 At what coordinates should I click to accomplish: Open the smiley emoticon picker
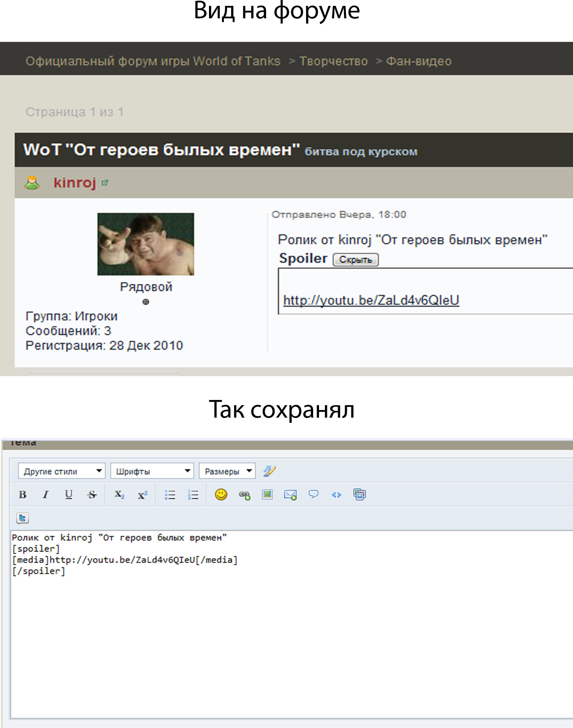click(221, 494)
